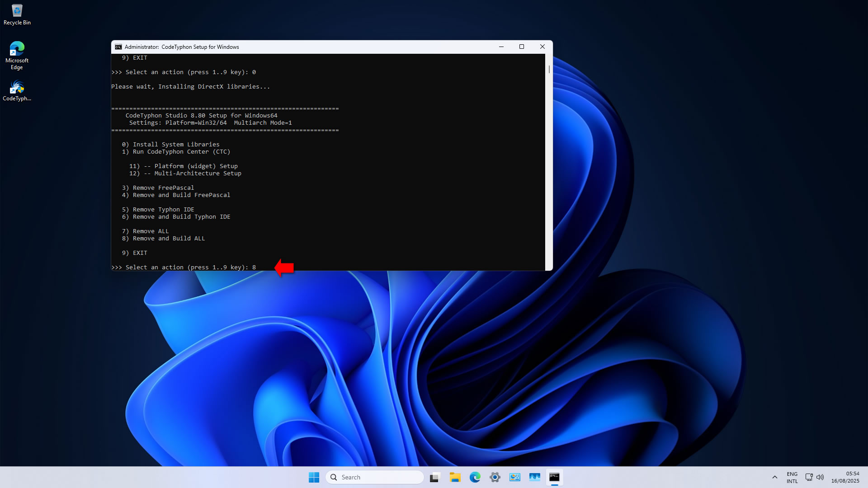Open the remote desktop taskbar icon
Viewport: 868px width, 488px height.
[514, 477]
